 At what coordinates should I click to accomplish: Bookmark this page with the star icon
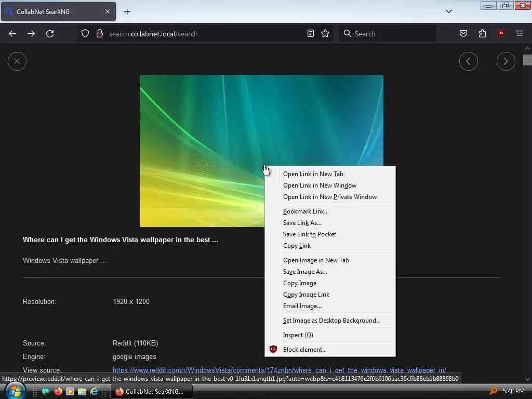pos(325,34)
